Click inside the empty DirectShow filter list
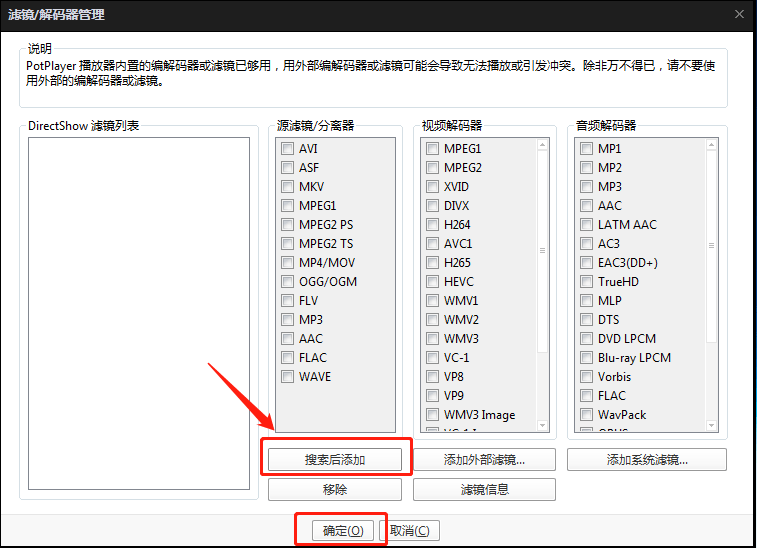This screenshot has height=548, width=757. (x=139, y=313)
